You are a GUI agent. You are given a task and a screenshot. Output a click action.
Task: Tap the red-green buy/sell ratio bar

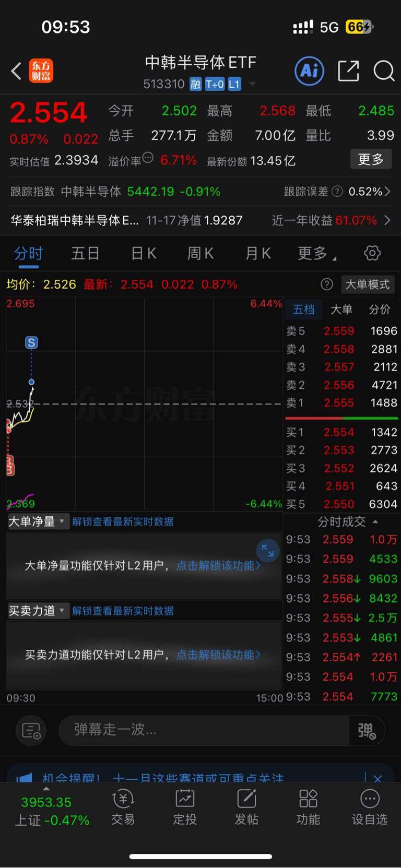(x=341, y=418)
